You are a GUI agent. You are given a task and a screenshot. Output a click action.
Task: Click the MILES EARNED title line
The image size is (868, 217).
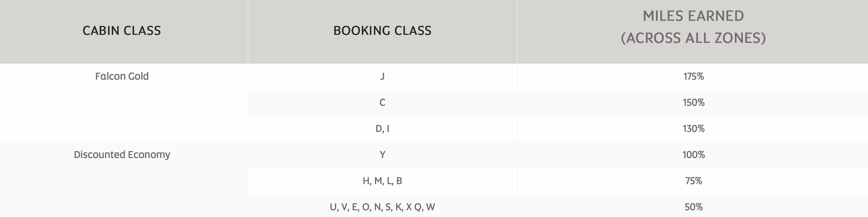(693, 16)
